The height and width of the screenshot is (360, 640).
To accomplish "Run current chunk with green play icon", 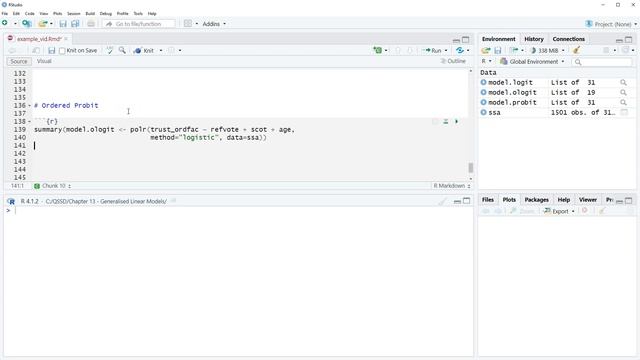I will point(456,122).
